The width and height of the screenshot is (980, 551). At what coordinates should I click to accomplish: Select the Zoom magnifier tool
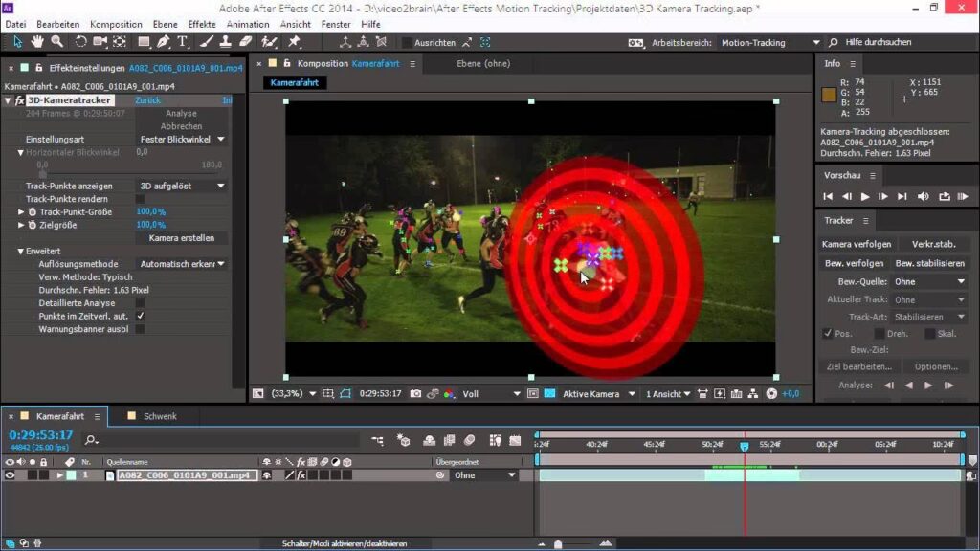[x=57, y=42]
